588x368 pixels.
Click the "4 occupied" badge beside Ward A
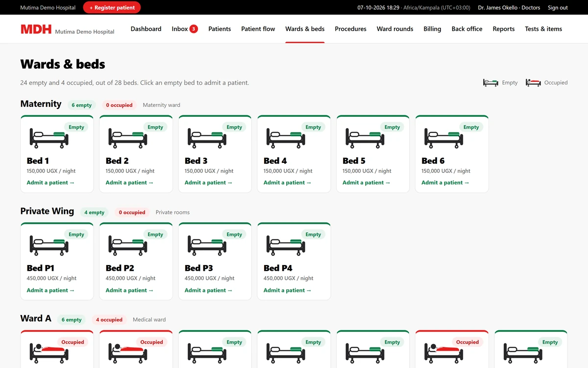109,320
